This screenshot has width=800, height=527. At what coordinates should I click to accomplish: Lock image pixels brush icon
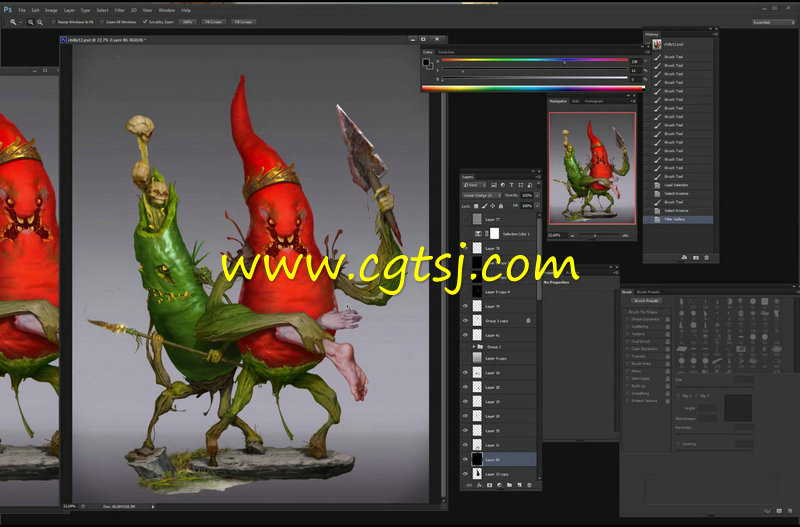[484, 206]
